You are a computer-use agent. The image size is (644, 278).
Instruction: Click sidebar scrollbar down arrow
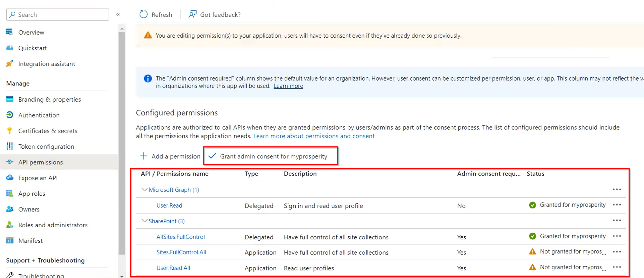[122, 276]
